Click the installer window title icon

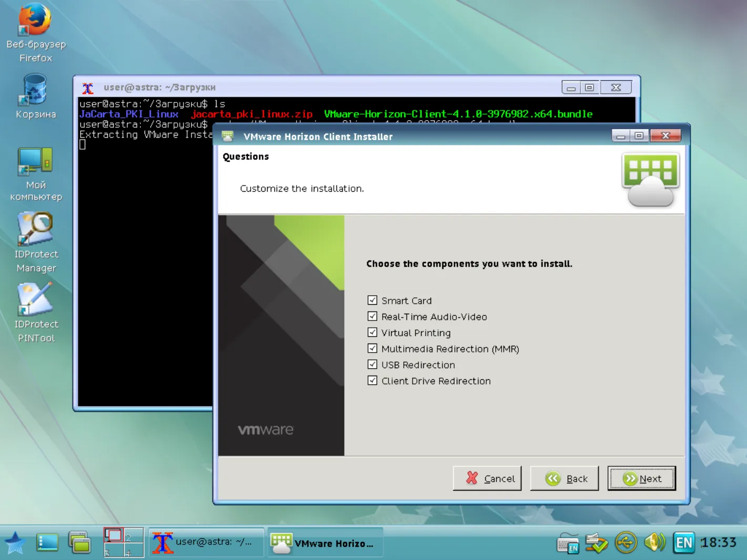click(x=228, y=137)
